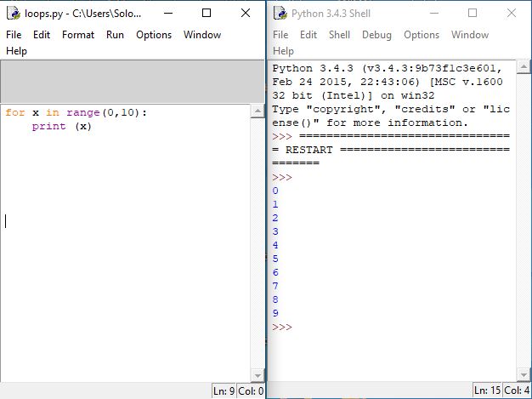Open Window menu in Python Shell

point(470,35)
